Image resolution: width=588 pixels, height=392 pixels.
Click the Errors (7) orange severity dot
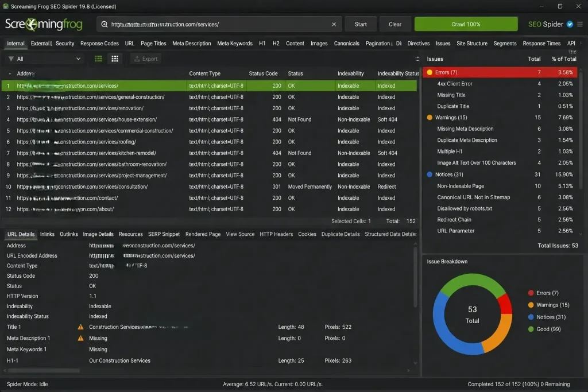[430, 72]
